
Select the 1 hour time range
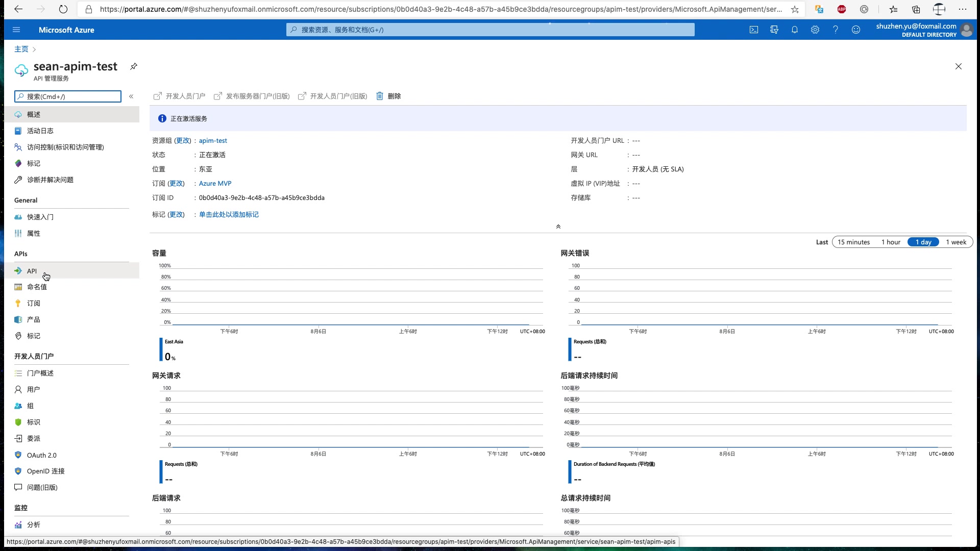890,242
